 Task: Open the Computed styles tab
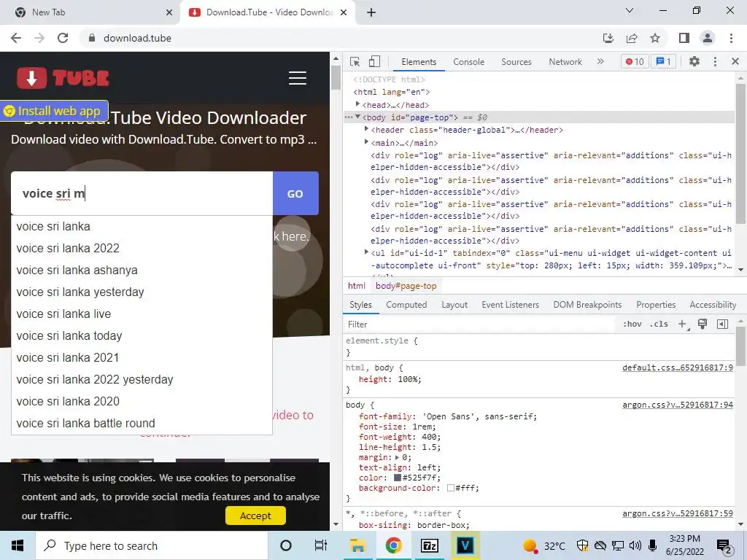(x=406, y=305)
